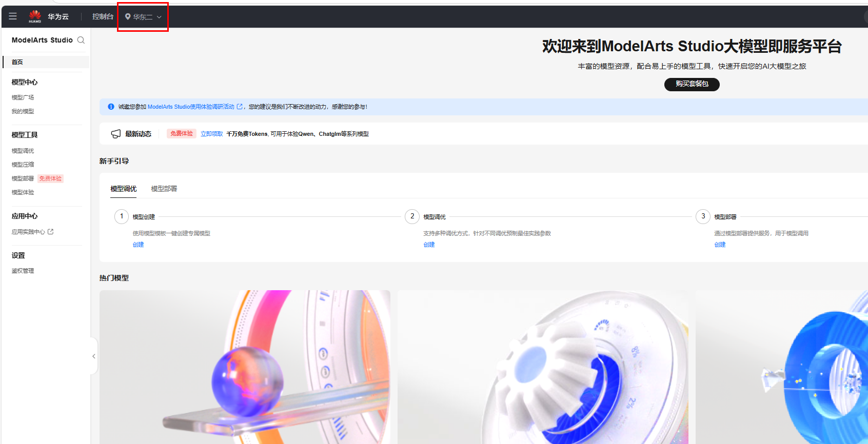868x444 pixels.
Task: Select 首页 in the sidebar
Action: [46, 62]
